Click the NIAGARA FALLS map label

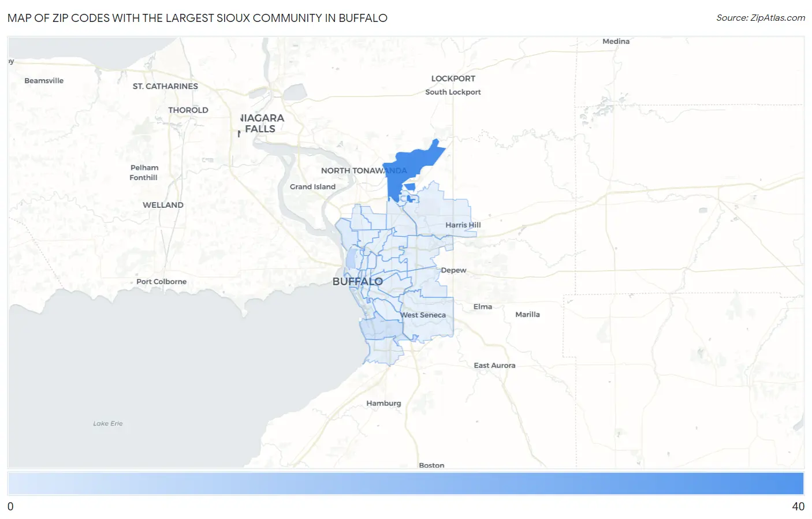tap(262, 124)
